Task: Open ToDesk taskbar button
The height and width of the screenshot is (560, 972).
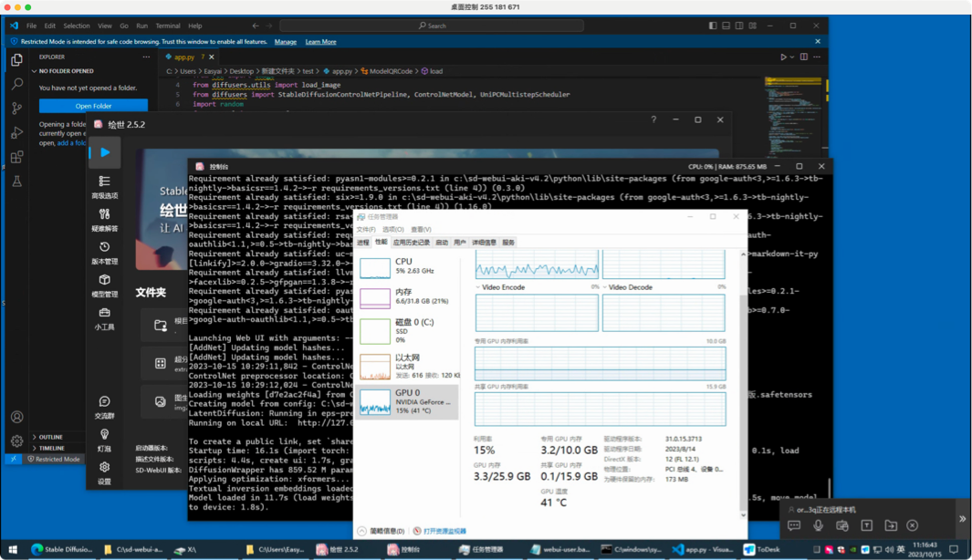Action: tap(764, 549)
